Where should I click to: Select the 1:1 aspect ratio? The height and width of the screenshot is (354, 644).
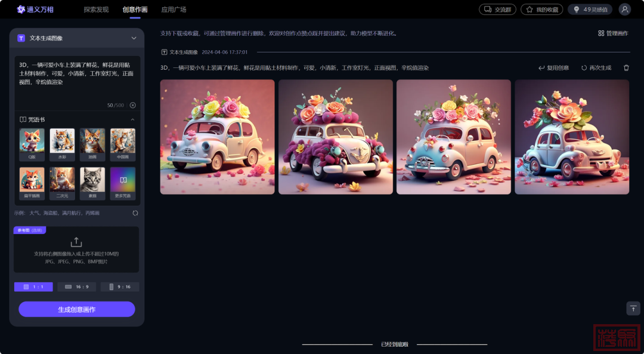coord(33,287)
